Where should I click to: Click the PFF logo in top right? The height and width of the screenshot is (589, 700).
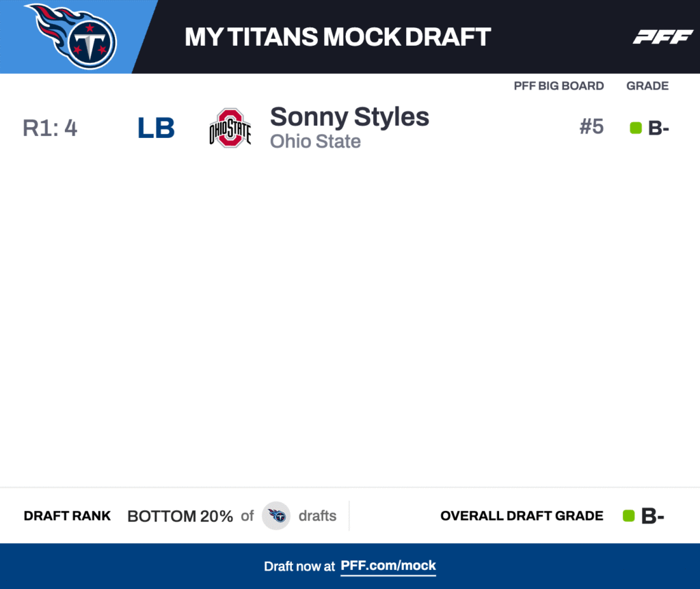pyautogui.click(x=662, y=37)
